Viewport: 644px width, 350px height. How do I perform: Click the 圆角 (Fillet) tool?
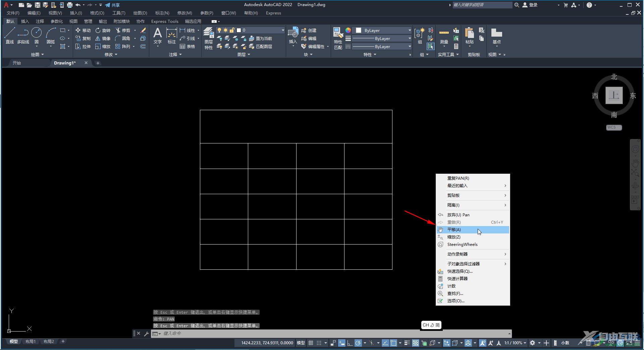point(122,38)
